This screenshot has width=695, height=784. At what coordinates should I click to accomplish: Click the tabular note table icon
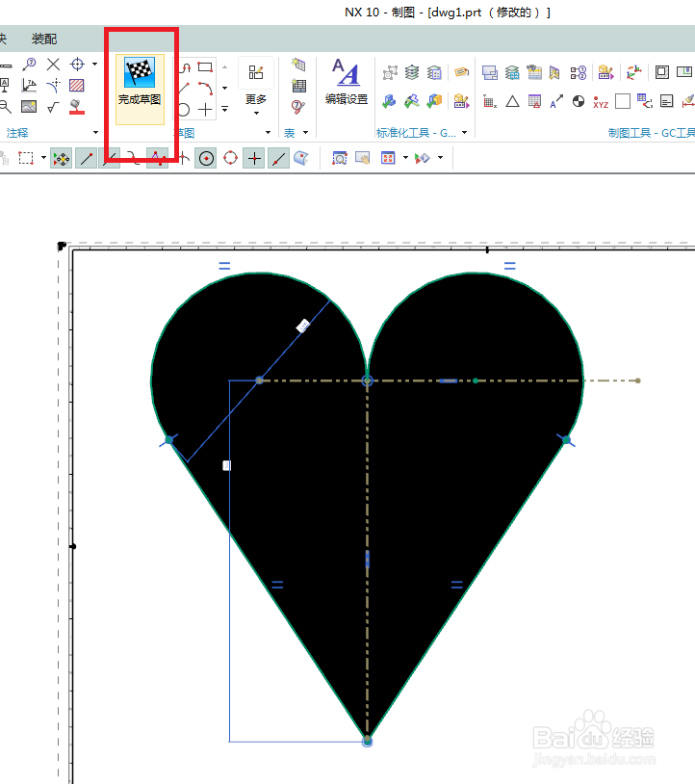pos(298,64)
